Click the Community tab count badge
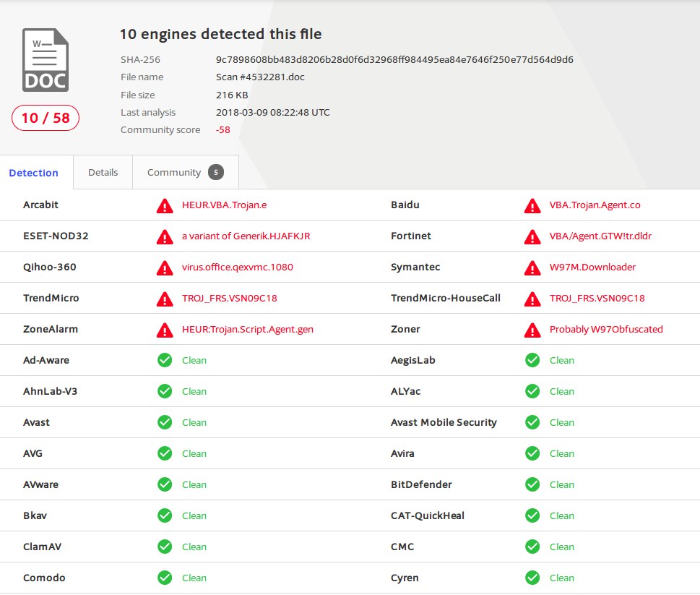 pyautogui.click(x=215, y=172)
